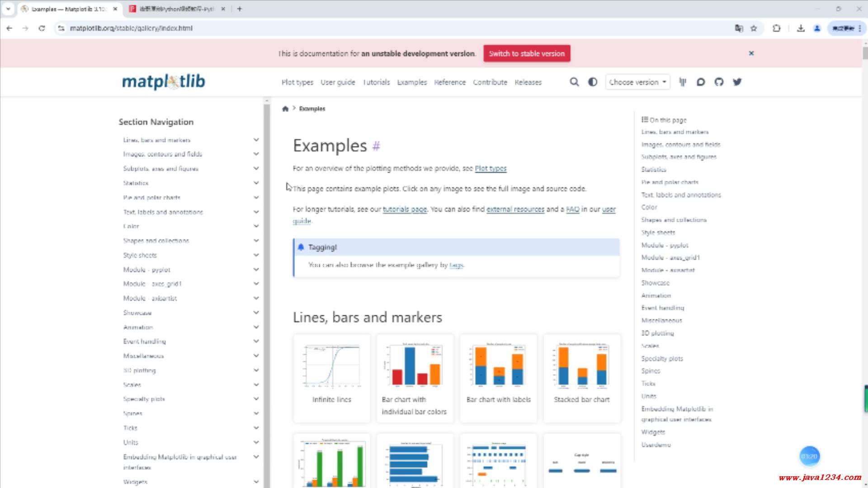Open the Choose version dropdown
The image size is (868, 488).
point(637,82)
